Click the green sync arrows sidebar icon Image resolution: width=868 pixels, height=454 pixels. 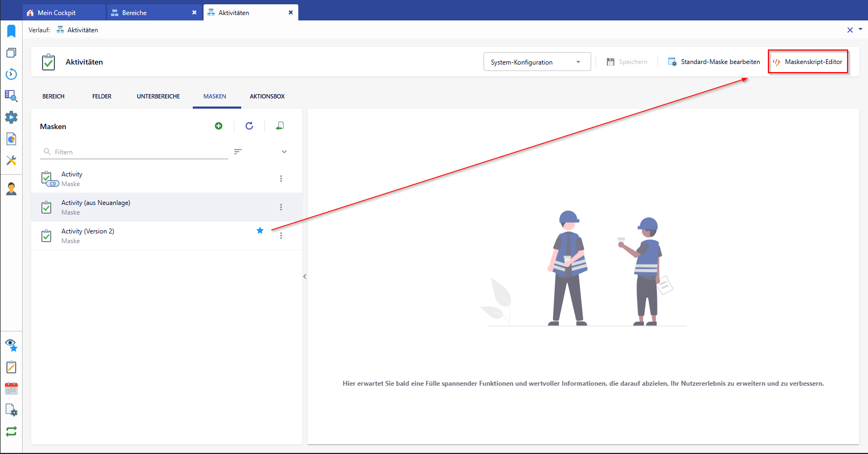11,431
